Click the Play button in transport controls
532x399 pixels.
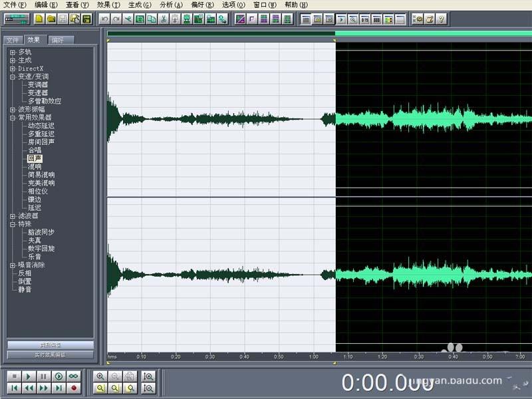(28, 376)
